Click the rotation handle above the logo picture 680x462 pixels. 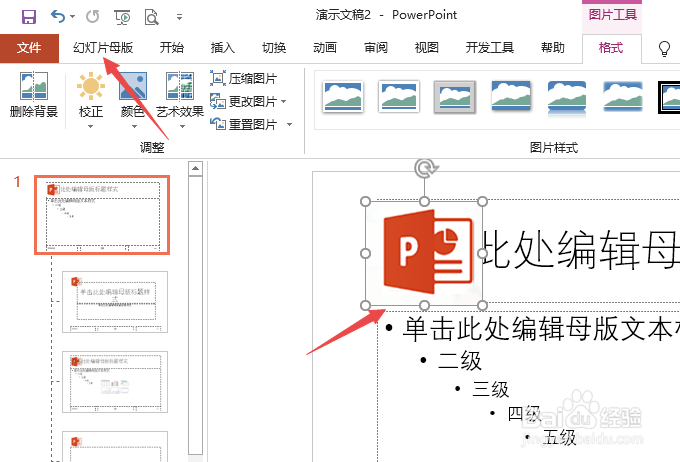click(x=426, y=168)
